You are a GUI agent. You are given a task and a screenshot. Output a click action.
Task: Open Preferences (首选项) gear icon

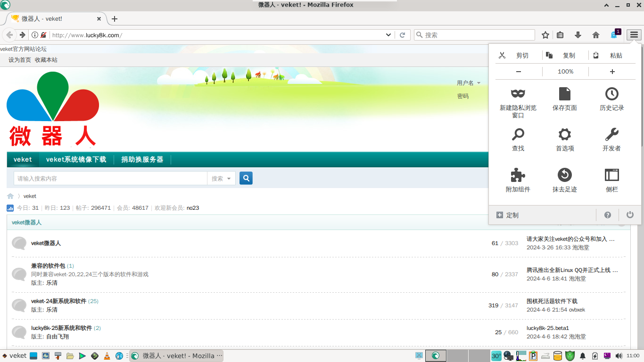click(x=565, y=134)
